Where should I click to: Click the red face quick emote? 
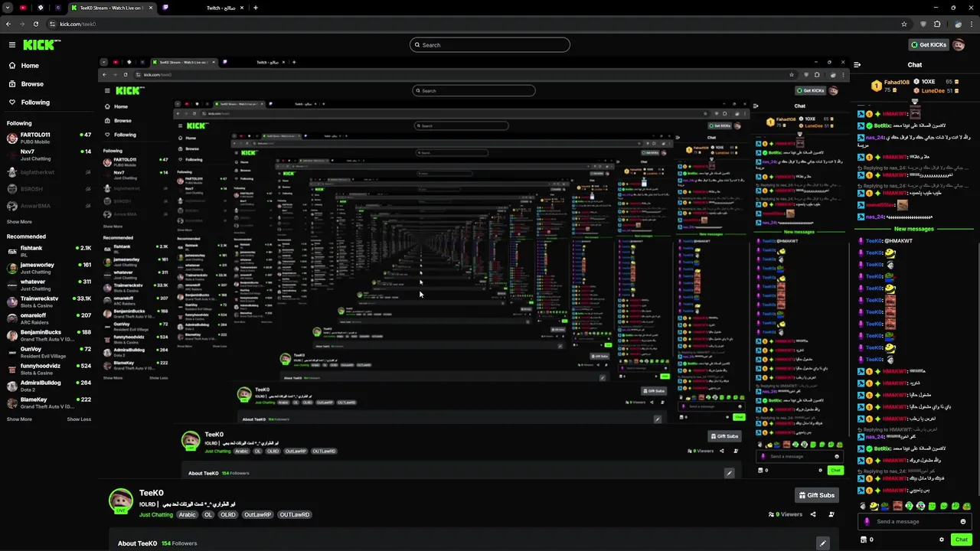(x=897, y=506)
